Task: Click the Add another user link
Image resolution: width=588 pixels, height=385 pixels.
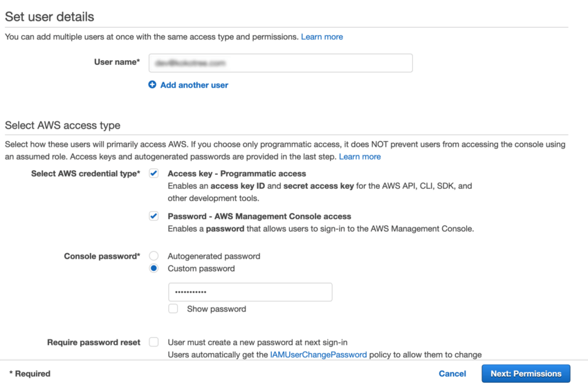Action: coord(194,85)
